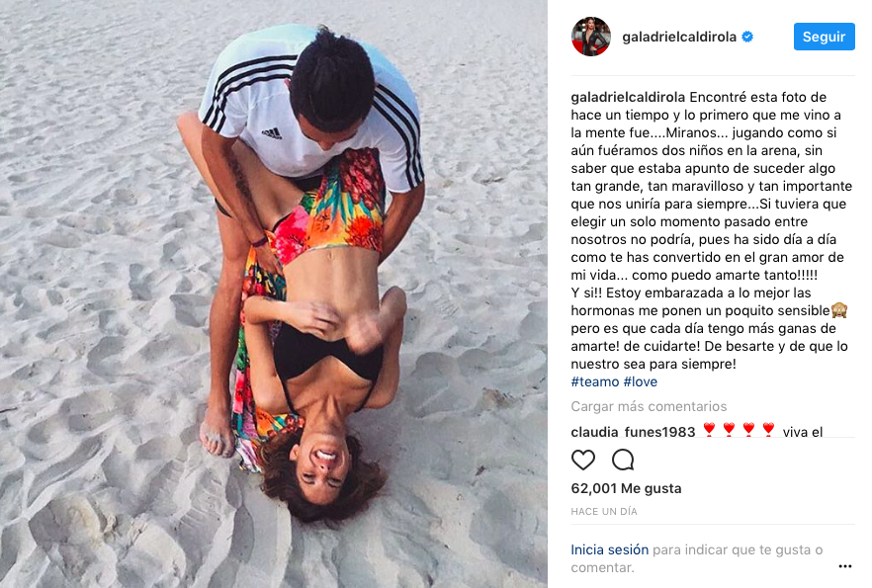This screenshot has width=872, height=588.
Task: Click the last red heart emoji in comment
Action: pos(768,430)
